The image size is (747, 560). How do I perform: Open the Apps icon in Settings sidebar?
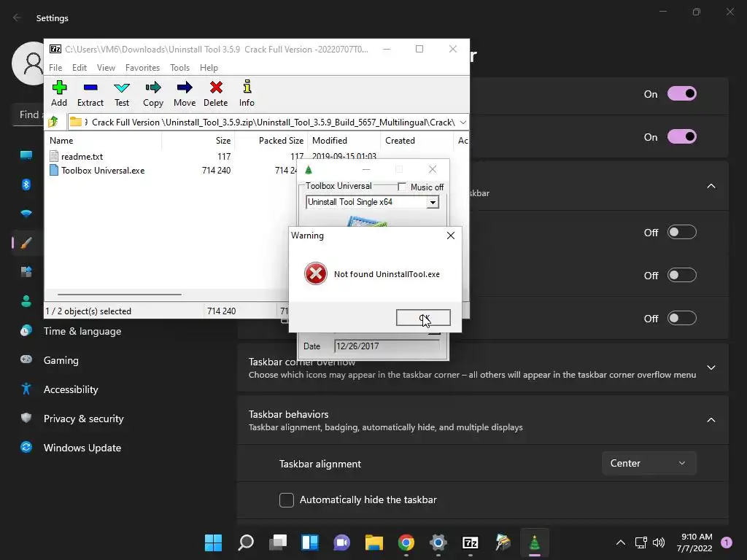(26, 272)
